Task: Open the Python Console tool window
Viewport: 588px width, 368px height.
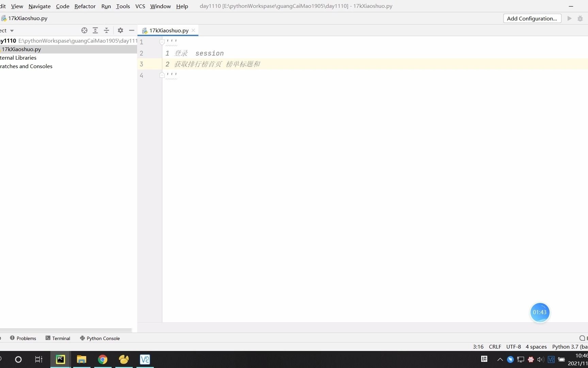Action: [100, 338]
